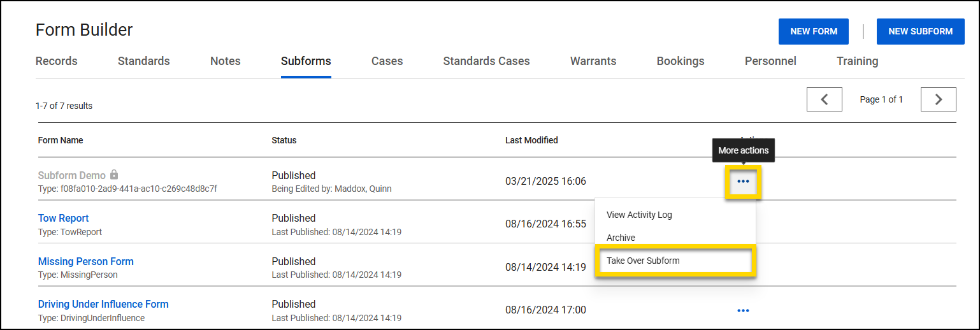This screenshot has width=980, height=330.
Task: Switch to the Bookings tab
Action: tap(681, 61)
